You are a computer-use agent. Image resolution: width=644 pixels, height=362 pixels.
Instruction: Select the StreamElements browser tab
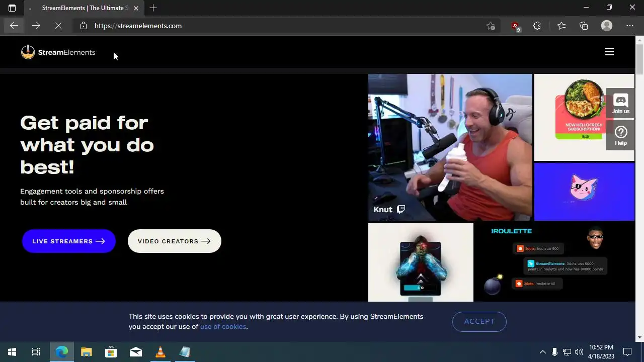pyautogui.click(x=84, y=8)
